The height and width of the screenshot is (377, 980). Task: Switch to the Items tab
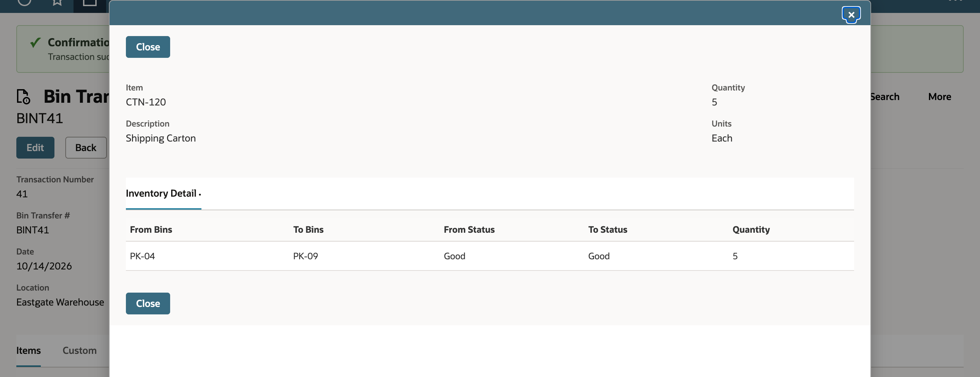click(x=29, y=350)
